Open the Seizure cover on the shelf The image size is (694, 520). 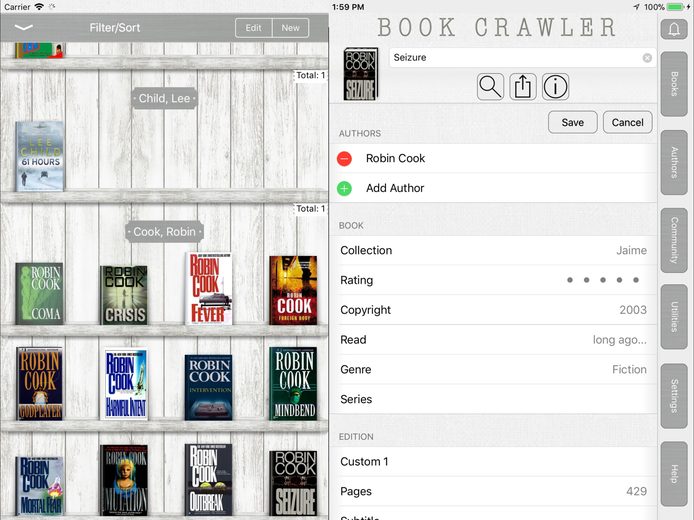(x=293, y=483)
